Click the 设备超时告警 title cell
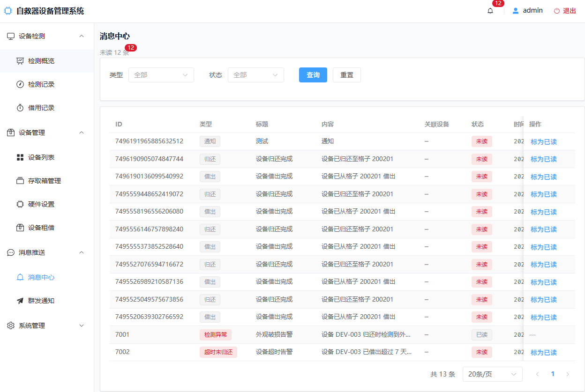The width and height of the screenshot is (585, 392). click(x=274, y=352)
